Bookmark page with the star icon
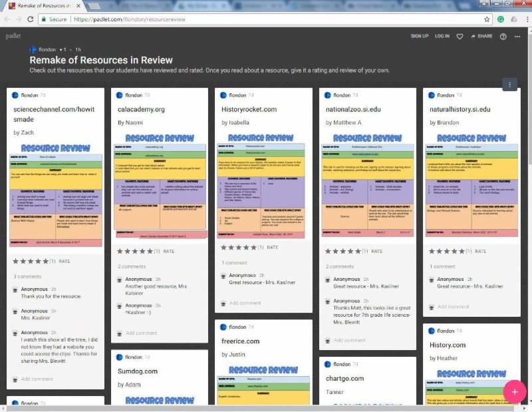 pos(487,19)
